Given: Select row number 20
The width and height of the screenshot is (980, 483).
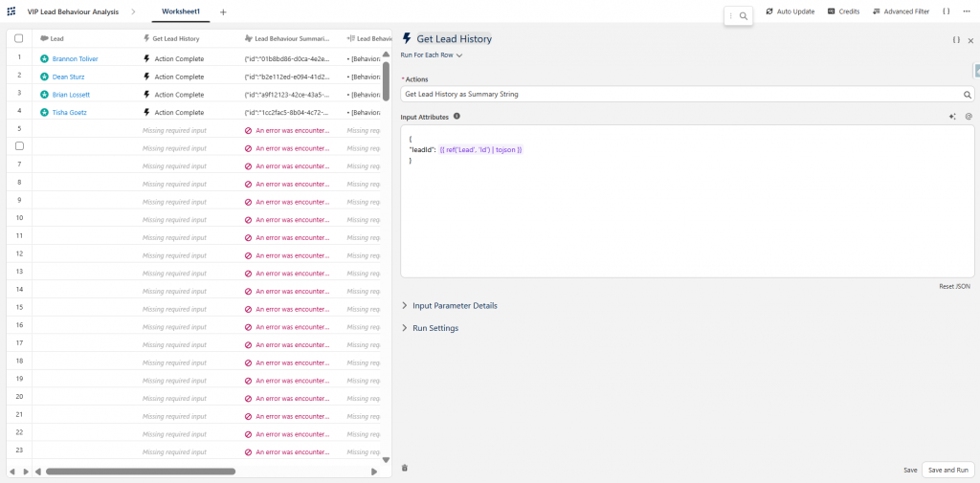Looking at the screenshot, I should pos(19,396).
